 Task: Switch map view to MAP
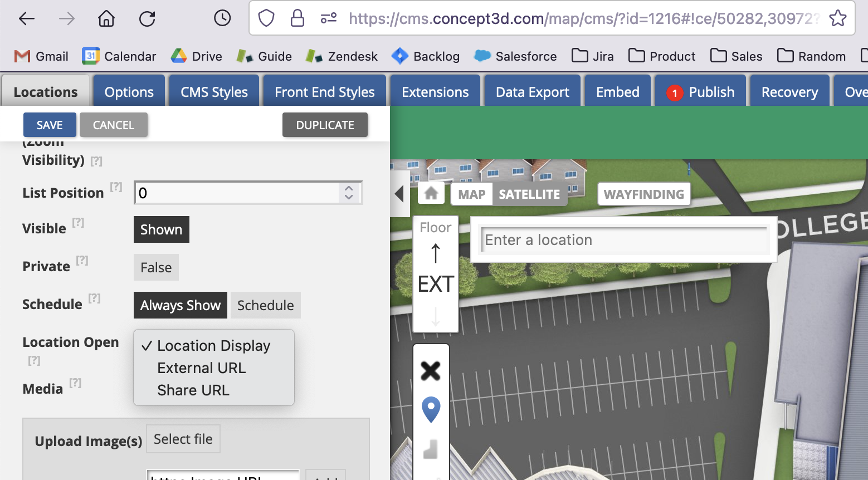point(472,194)
